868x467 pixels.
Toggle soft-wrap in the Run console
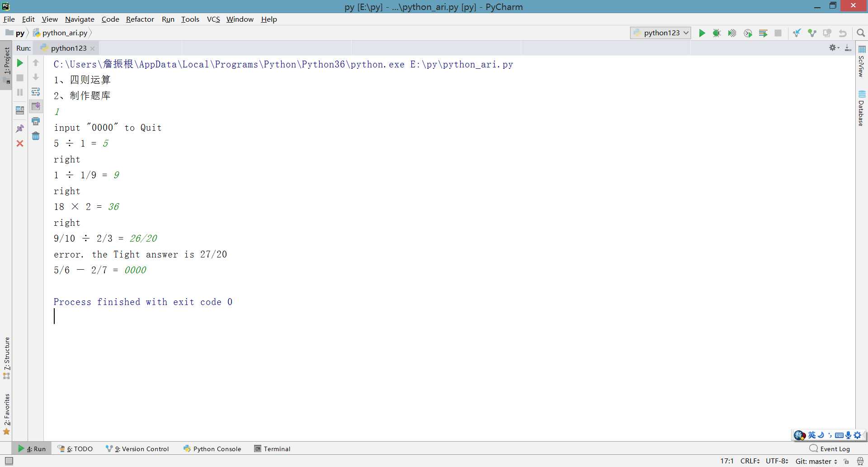[36, 92]
